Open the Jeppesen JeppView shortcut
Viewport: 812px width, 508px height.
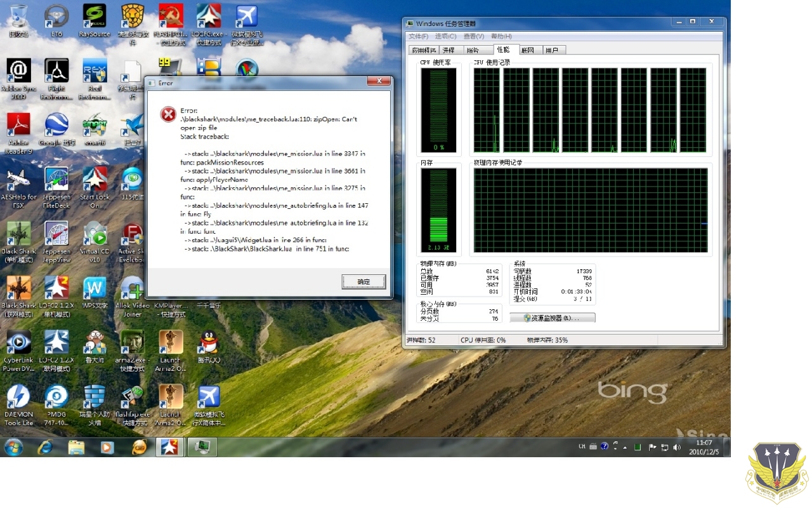[x=56, y=241]
